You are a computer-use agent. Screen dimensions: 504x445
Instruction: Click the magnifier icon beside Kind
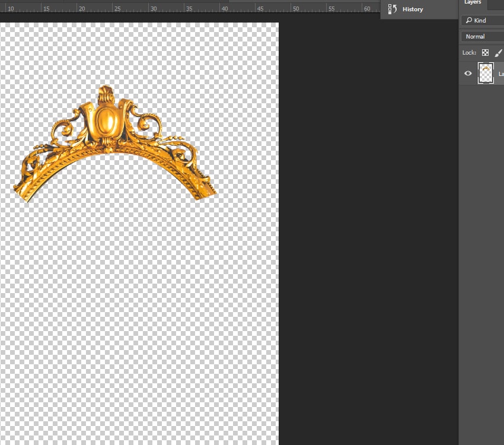469,20
